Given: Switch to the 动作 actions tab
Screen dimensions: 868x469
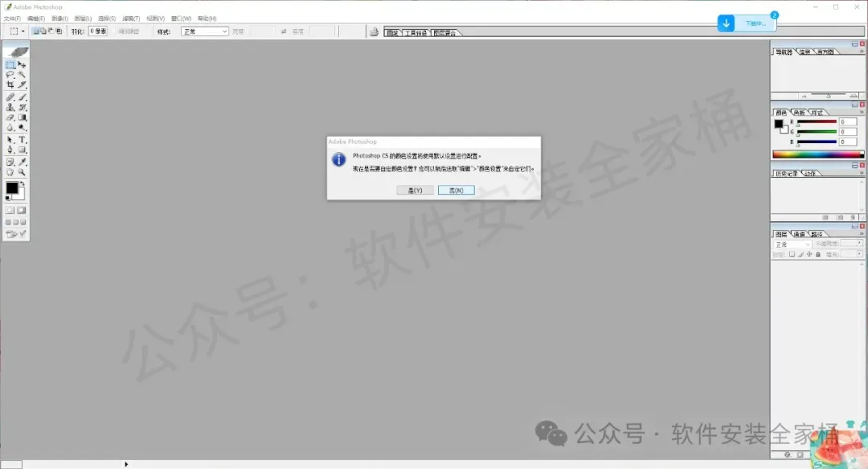Looking at the screenshot, I should tap(810, 174).
